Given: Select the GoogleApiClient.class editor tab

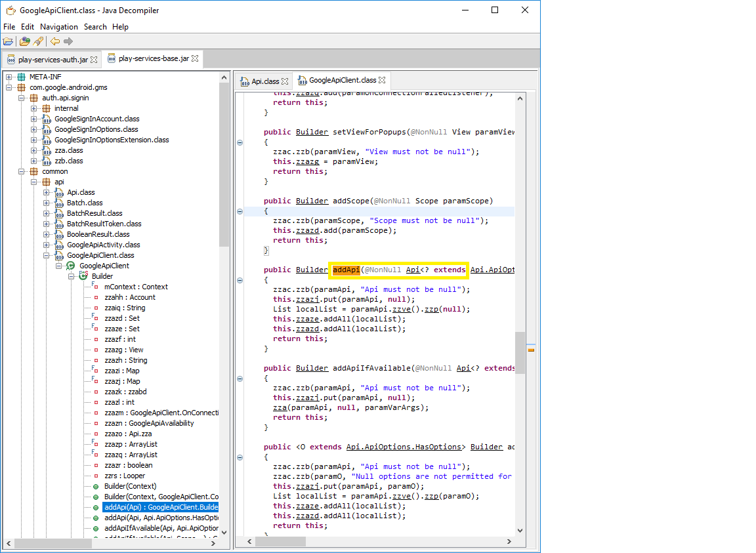Looking at the screenshot, I should (x=343, y=80).
